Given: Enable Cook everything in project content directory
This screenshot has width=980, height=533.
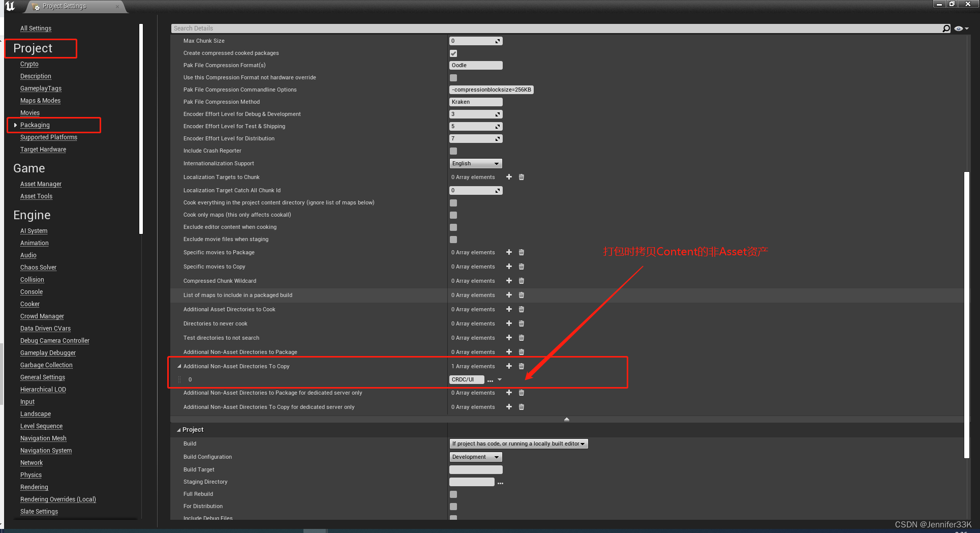Looking at the screenshot, I should 453,203.
